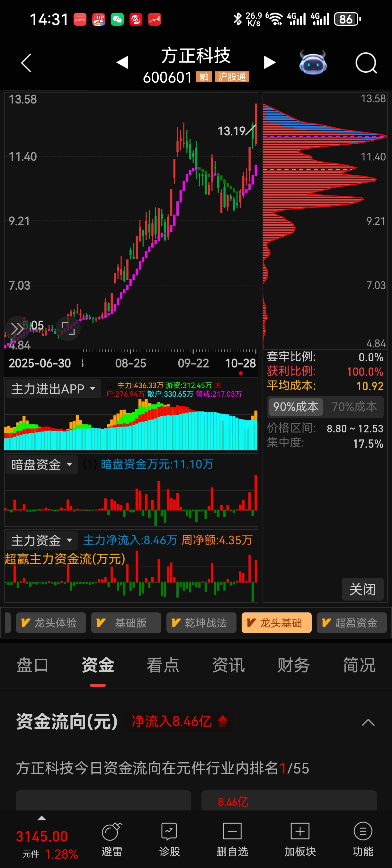Select 龙头体验 template
The height and width of the screenshot is (868, 392).
[x=51, y=623]
